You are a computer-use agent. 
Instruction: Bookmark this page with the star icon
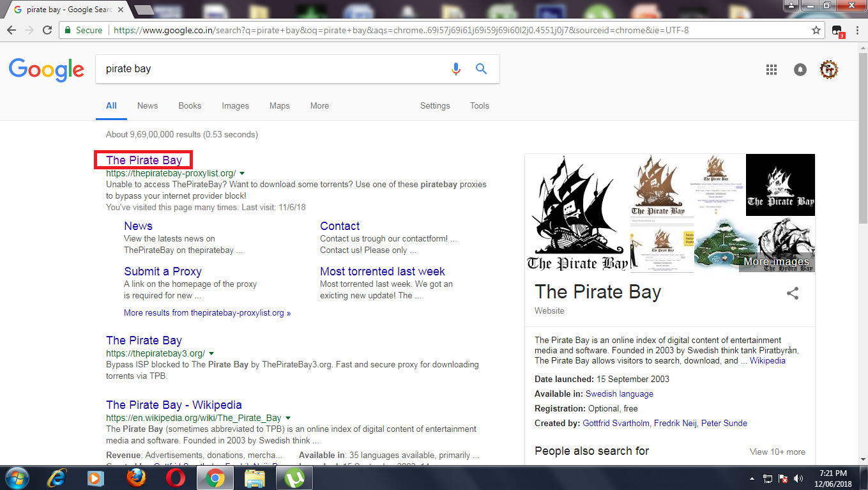[816, 30]
